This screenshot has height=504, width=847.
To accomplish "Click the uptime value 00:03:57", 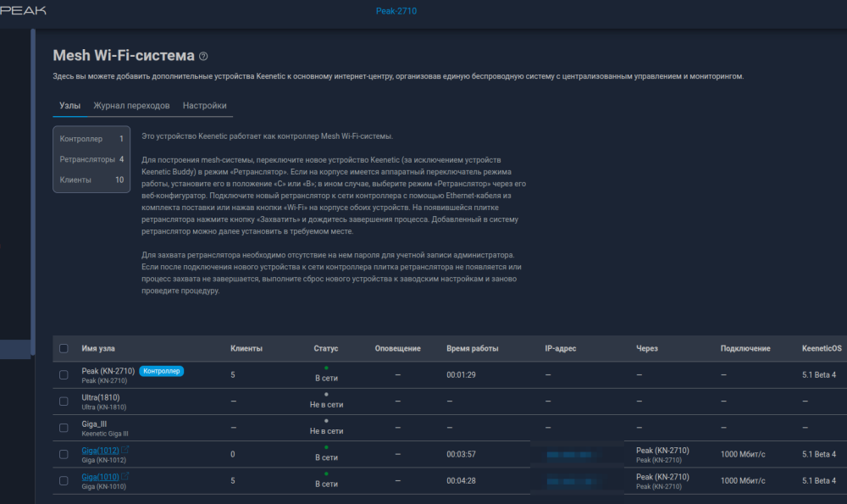I will (x=461, y=454).
